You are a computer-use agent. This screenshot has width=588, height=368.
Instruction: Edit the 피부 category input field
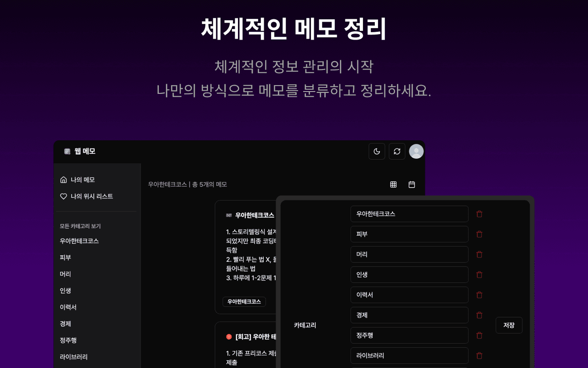409,234
